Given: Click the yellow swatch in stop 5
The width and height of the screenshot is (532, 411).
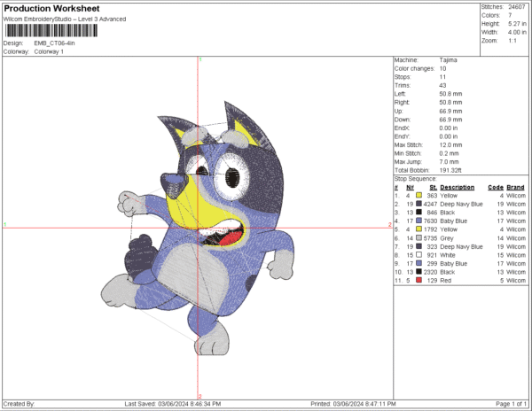Looking at the screenshot, I should (419, 229).
